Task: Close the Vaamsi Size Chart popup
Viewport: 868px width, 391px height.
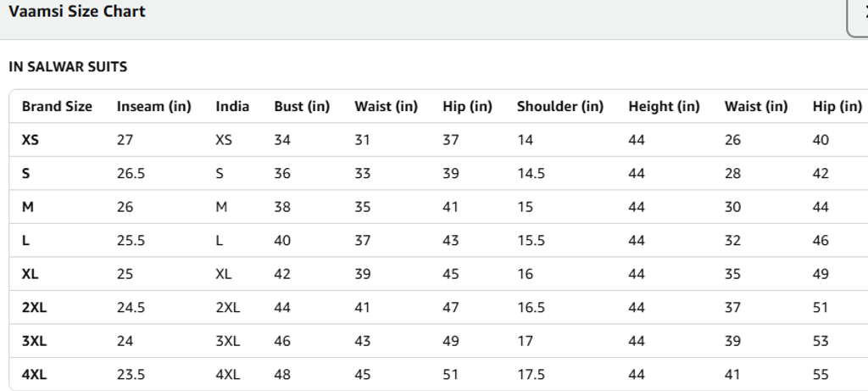Action: point(860,15)
